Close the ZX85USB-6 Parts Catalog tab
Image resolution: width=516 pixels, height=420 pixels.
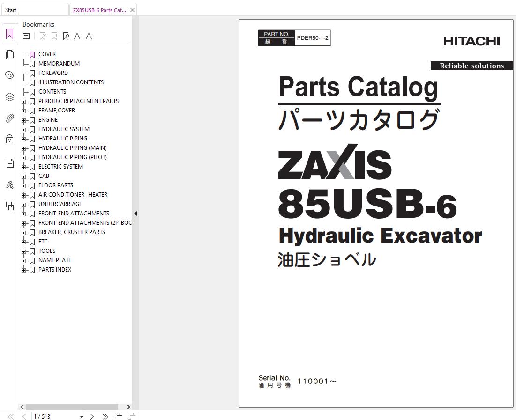[x=132, y=10]
